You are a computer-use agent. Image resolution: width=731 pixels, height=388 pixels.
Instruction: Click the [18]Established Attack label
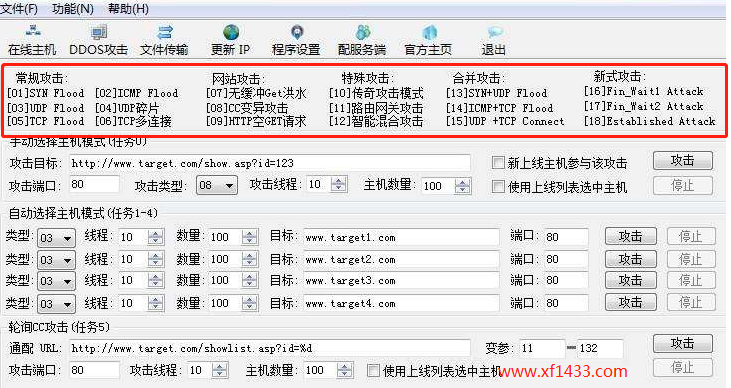point(649,121)
